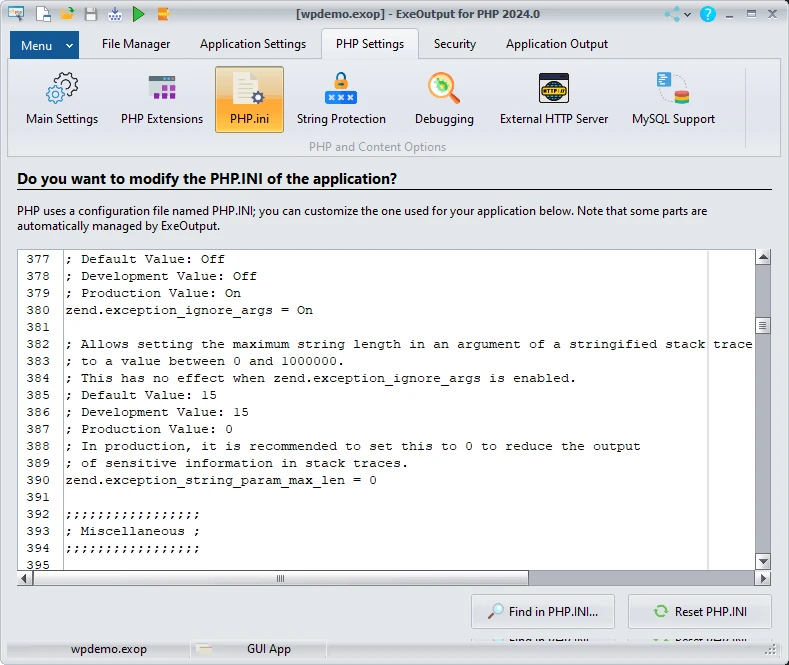Click the green Run application icon

point(139,14)
